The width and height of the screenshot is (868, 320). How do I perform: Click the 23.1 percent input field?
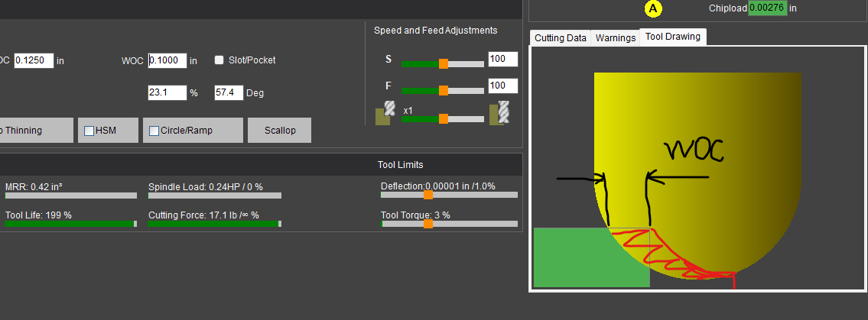[x=167, y=92]
